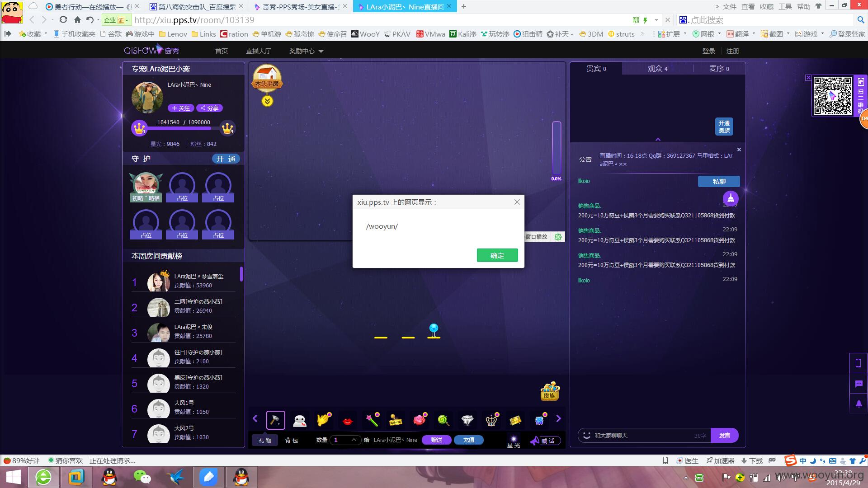868x488 pixels.
Task: Expand the 翻译 translate dropdown
Action: (x=754, y=33)
